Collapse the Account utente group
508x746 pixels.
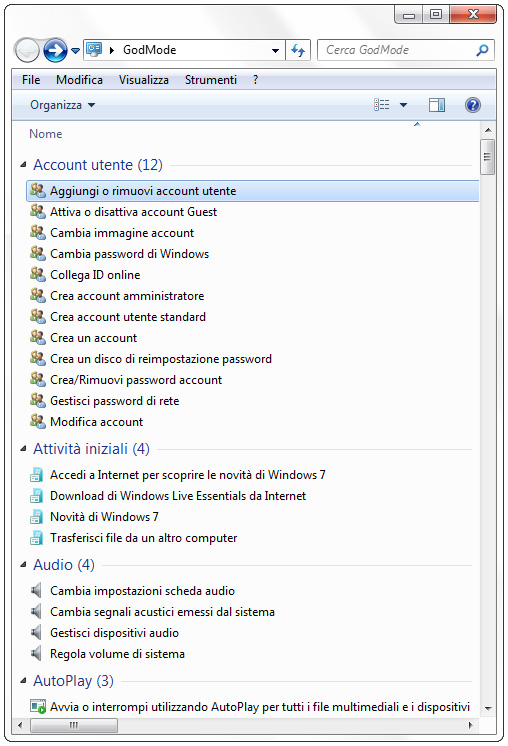tap(23, 165)
